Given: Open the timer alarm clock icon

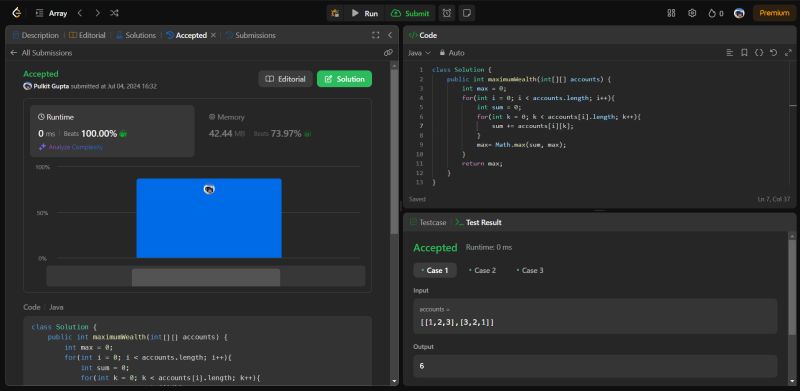Looking at the screenshot, I should 447,13.
